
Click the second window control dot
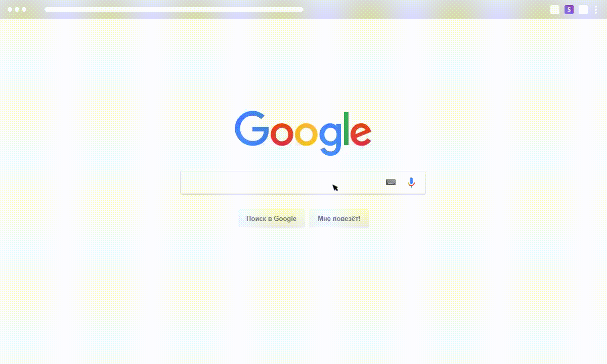(x=17, y=10)
